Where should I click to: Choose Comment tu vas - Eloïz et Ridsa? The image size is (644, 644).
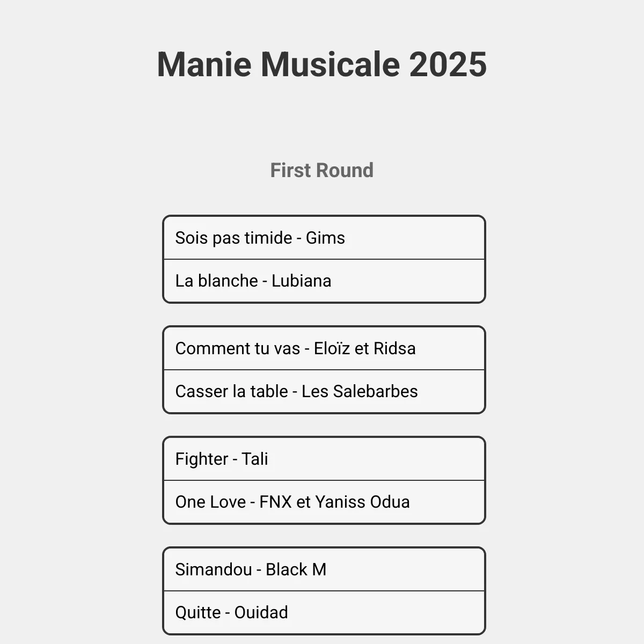[324, 348]
